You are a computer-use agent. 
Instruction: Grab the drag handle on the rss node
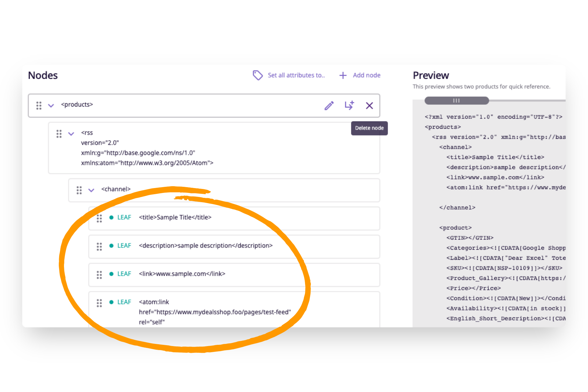(59, 134)
